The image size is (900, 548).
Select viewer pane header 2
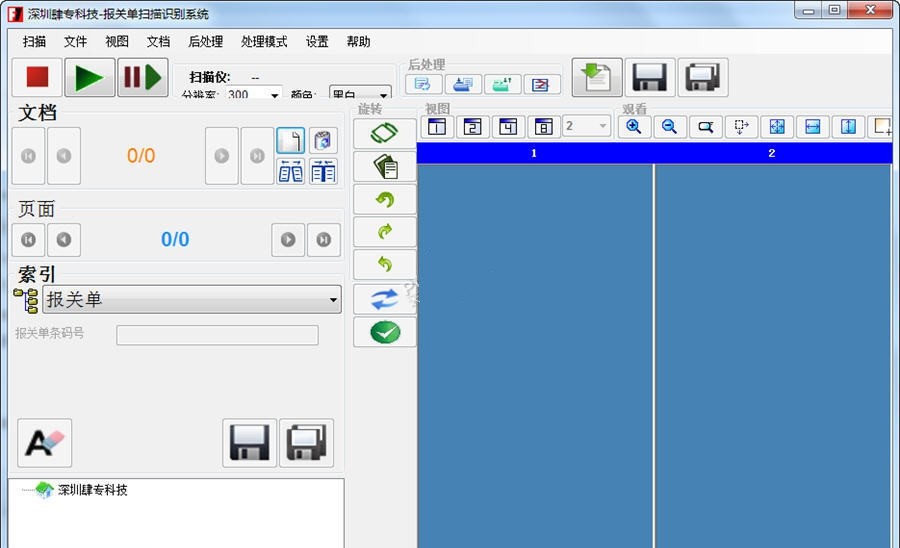coord(772,153)
